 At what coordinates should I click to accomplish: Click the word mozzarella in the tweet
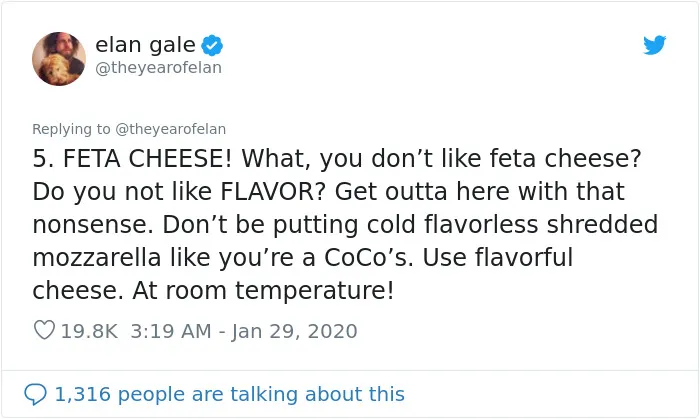pyautogui.click(x=97, y=257)
